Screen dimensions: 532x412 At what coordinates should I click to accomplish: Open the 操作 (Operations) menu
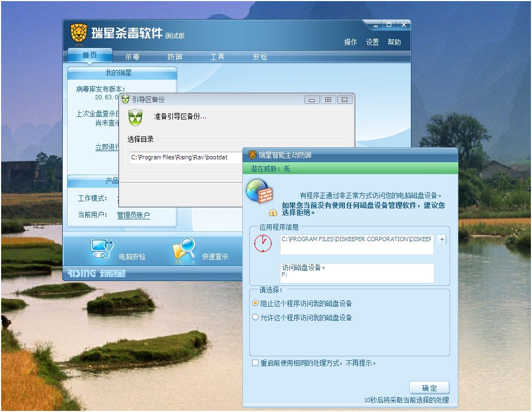coord(350,42)
